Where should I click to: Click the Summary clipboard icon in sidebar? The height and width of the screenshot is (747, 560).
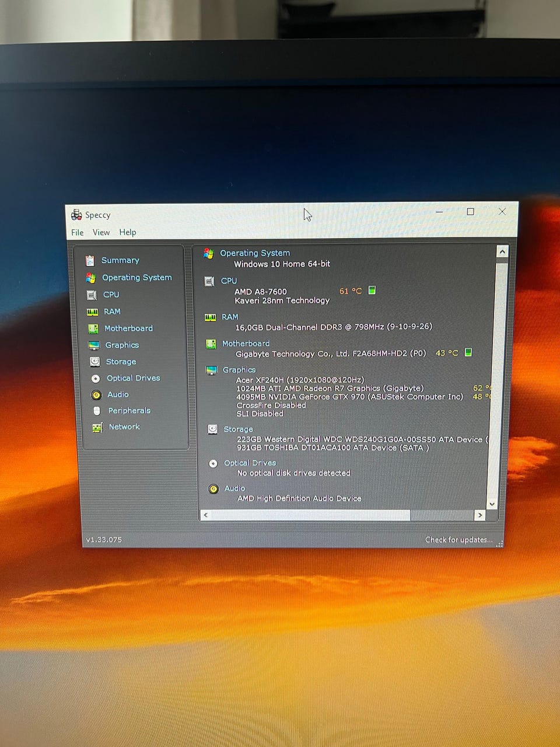click(90, 260)
